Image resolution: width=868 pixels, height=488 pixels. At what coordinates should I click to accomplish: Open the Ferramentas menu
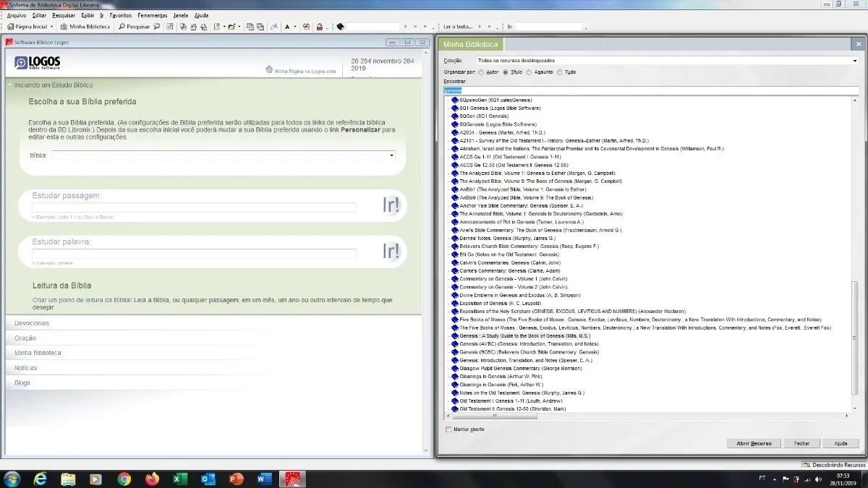point(153,15)
